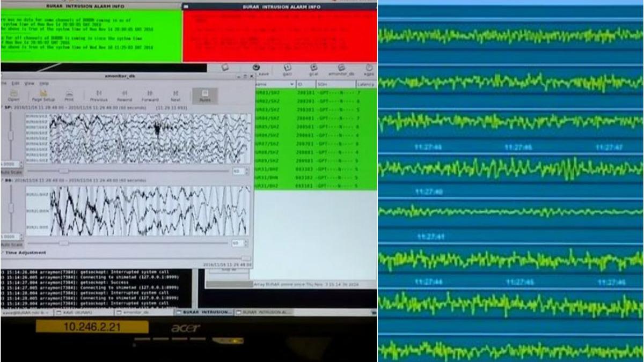Enable Auto Scale on the RB panel

pos(11,244)
